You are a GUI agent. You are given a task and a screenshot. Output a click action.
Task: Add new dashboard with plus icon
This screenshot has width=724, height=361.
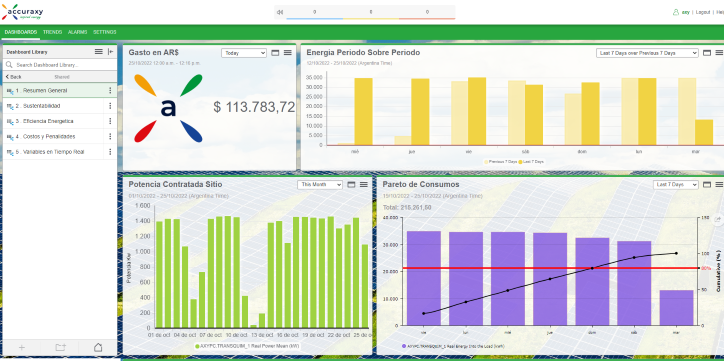pos(22,348)
